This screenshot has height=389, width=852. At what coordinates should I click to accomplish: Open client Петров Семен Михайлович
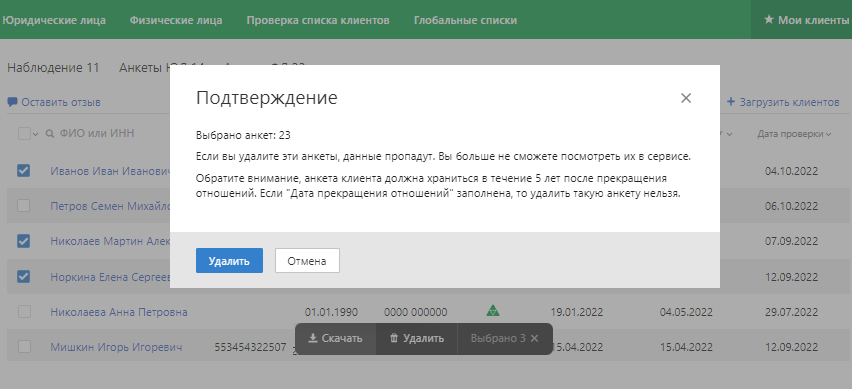[110, 206]
